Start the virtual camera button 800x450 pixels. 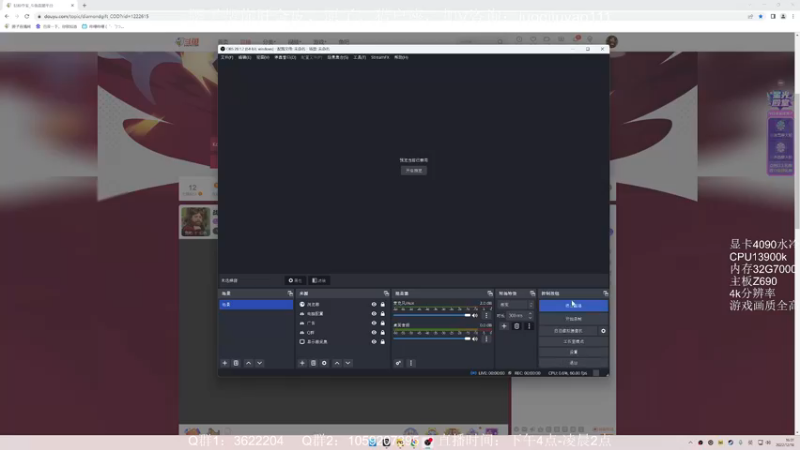pos(568,331)
